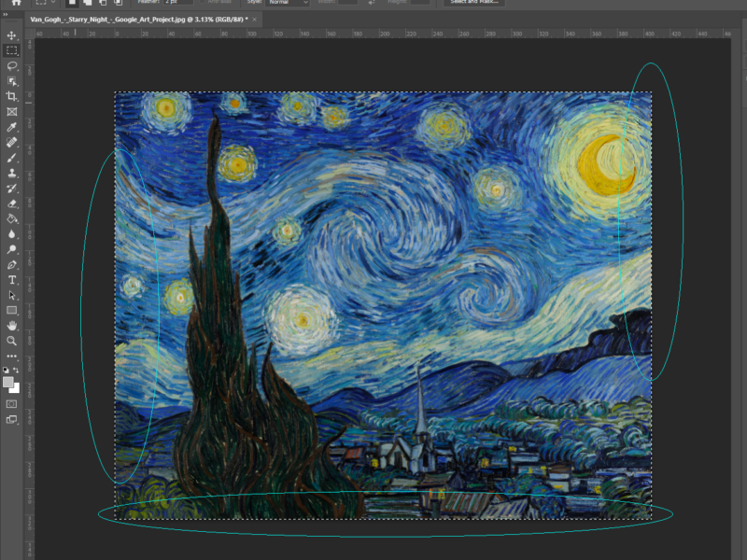Image resolution: width=747 pixels, height=560 pixels.
Task: Select the Brush tool
Action: point(12,158)
